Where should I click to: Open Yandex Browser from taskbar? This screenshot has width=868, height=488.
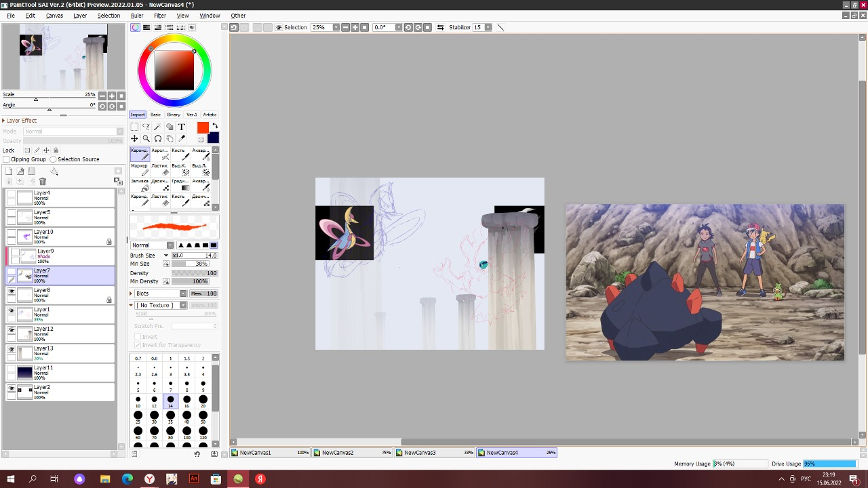point(149,479)
